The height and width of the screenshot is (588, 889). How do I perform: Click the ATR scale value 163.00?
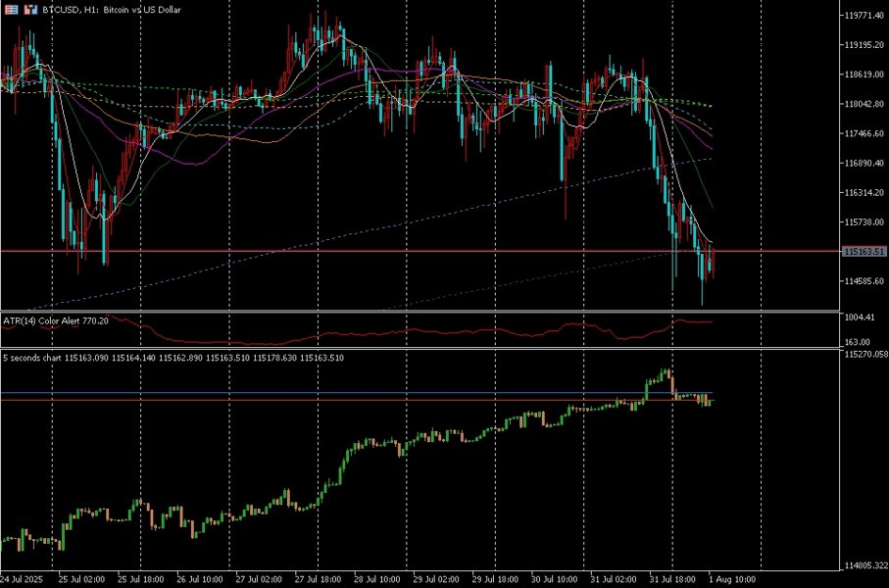click(x=858, y=342)
